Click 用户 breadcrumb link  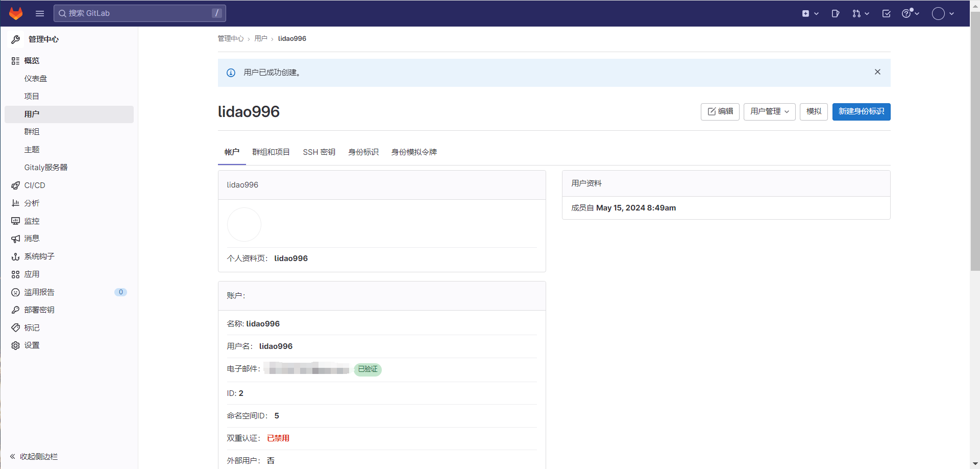(261, 39)
